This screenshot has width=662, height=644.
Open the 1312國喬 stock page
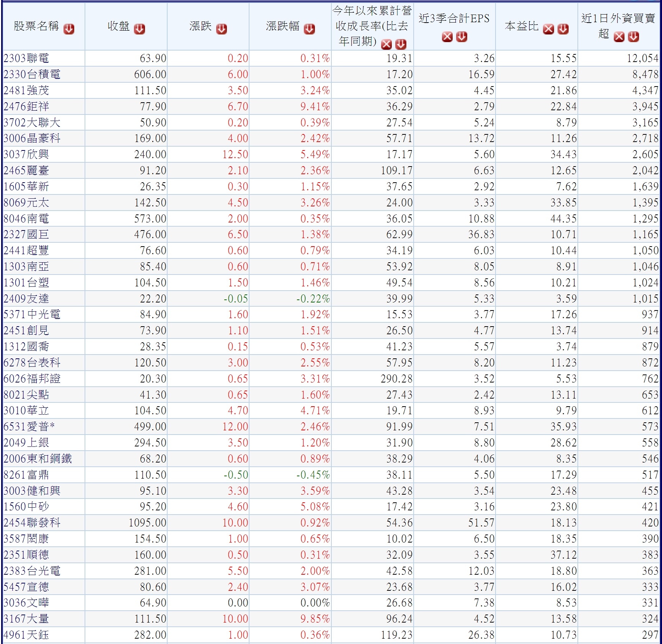(26, 347)
